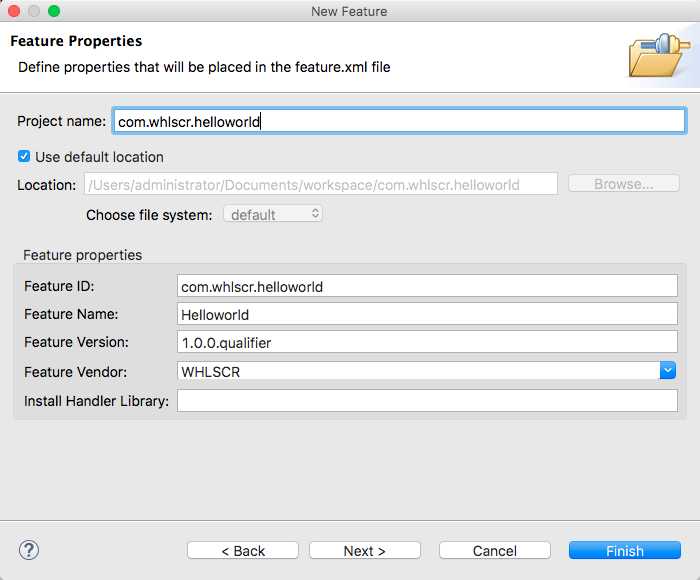Edit the Feature Name field
The width and height of the screenshot is (700, 580).
[427, 314]
